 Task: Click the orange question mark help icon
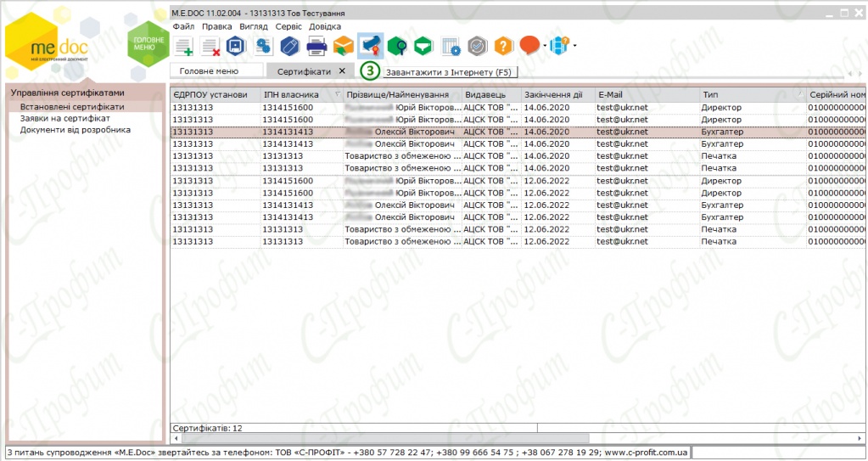pyautogui.click(x=504, y=46)
